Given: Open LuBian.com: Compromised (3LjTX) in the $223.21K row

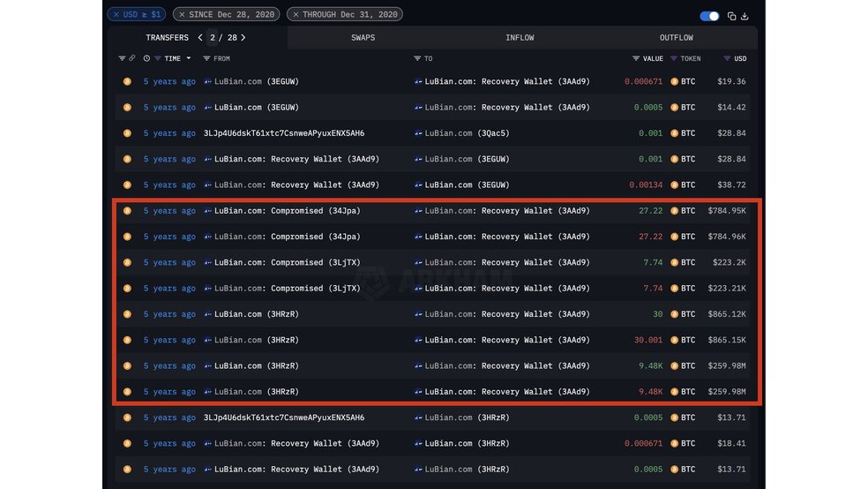Looking at the screenshot, I should pyautogui.click(x=288, y=289).
